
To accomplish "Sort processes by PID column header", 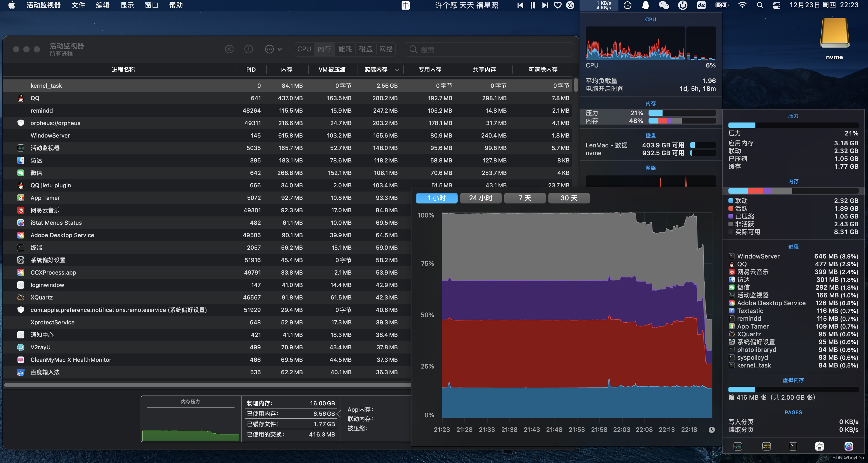I will pos(251,70).
